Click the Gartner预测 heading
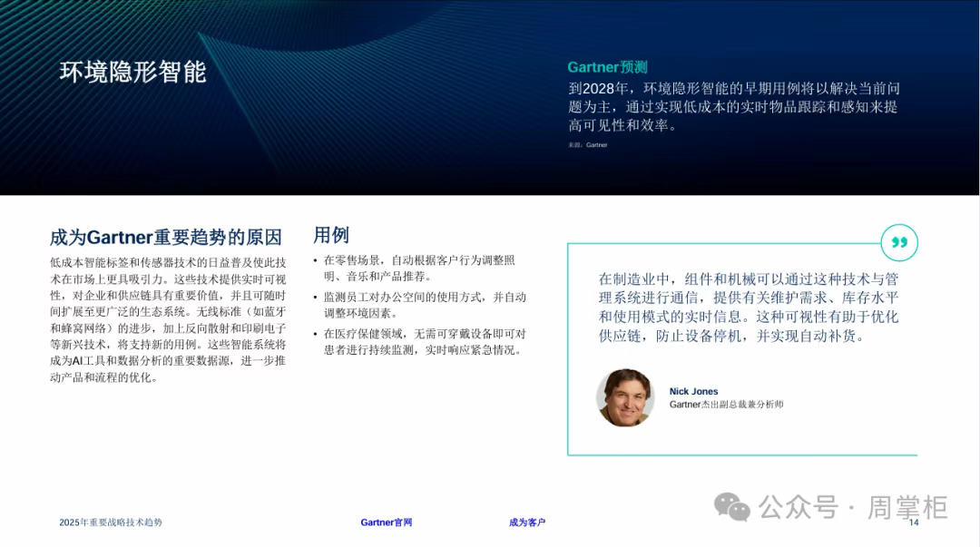This screenshot has width=980, height=547. [x=607, y=67]
